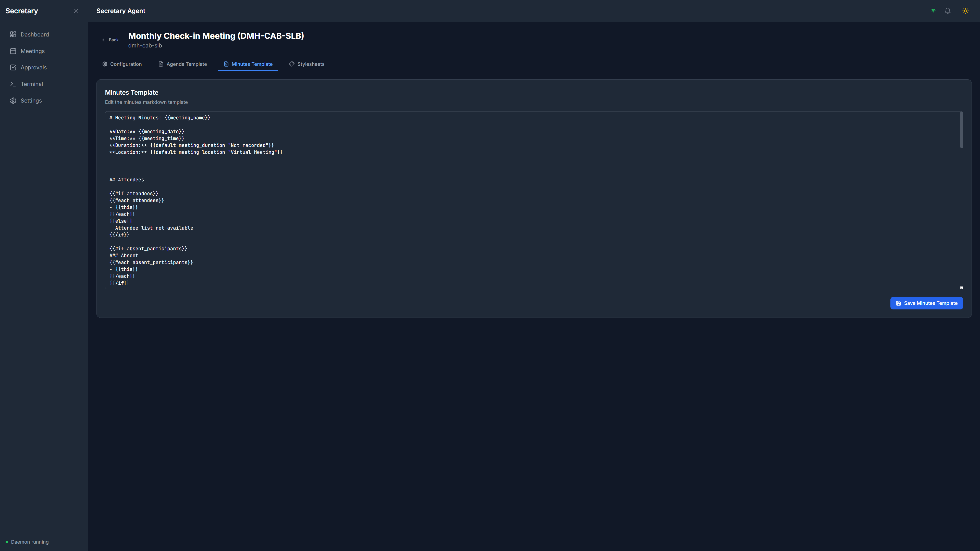Screen dimensions: 980x551
Task: Collapse sidebar with the X icon
Action: pos(76,11)
